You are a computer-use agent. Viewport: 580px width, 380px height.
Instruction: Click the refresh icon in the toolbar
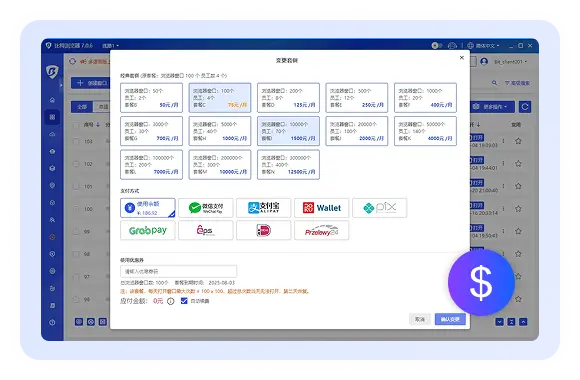tap(525, 107)
